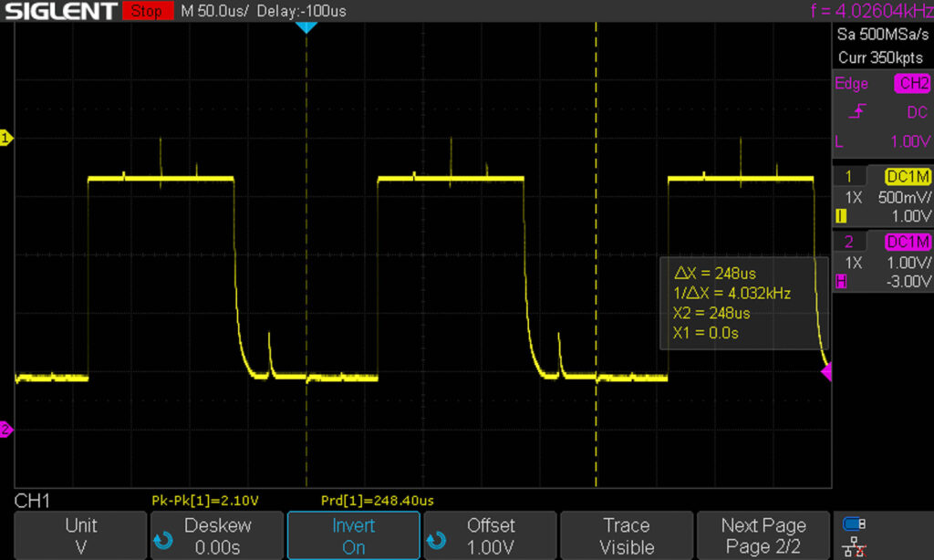
Task: Click the Edge trigger type label
Action: point(851,83)
